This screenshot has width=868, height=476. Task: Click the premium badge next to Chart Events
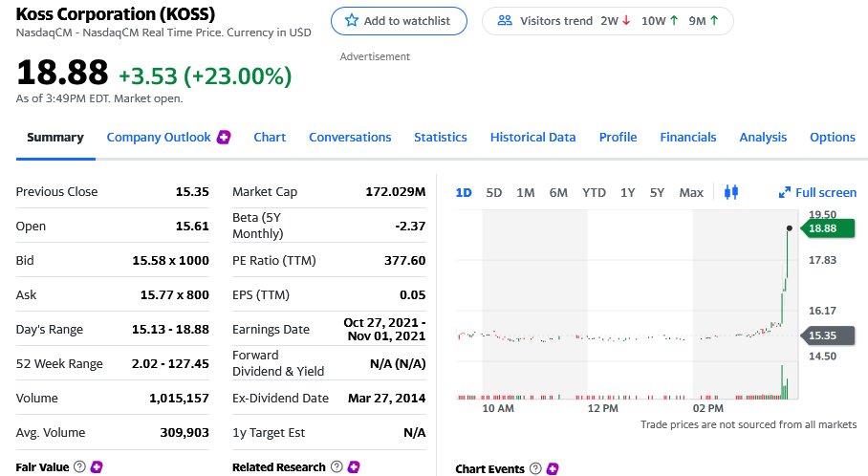[x=552, y=468]
